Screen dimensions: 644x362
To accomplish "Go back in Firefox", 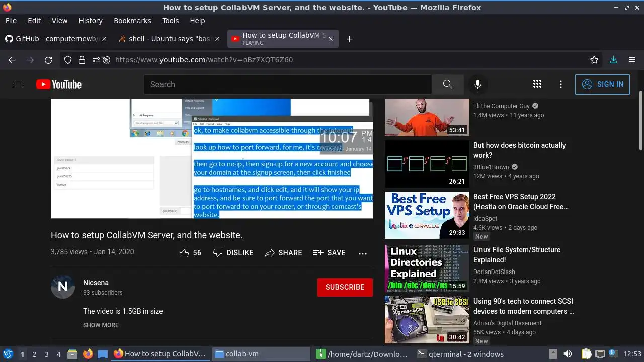I will point(12,60).
